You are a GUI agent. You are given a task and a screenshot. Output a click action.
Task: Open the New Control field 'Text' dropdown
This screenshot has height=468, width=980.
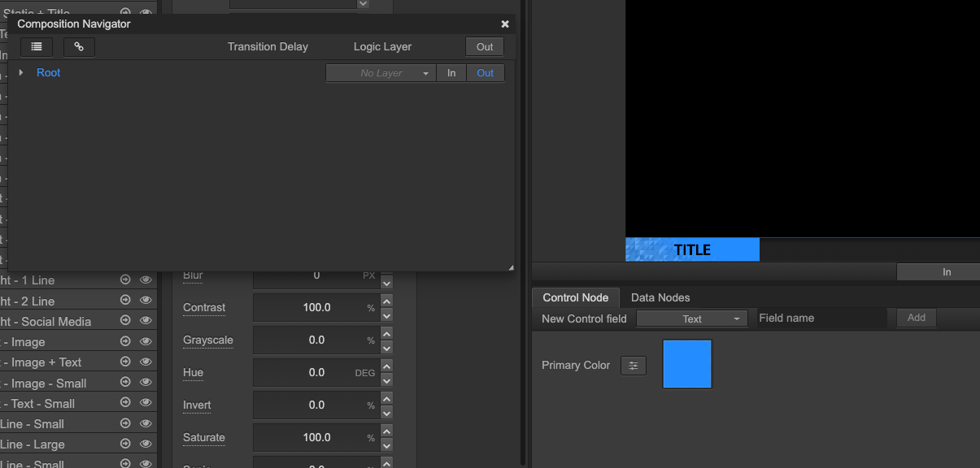click(x=691, y=318)
